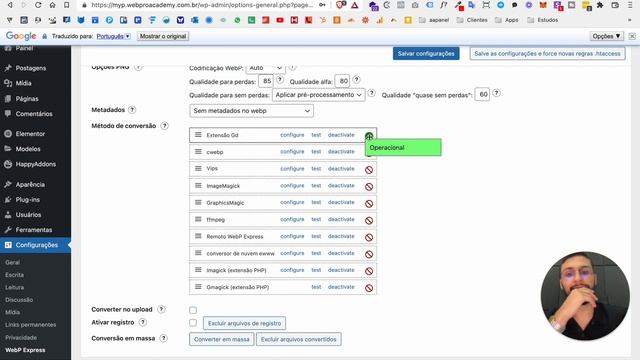Click help icon next to Metadados
The image size is (640, 360).
132,110
